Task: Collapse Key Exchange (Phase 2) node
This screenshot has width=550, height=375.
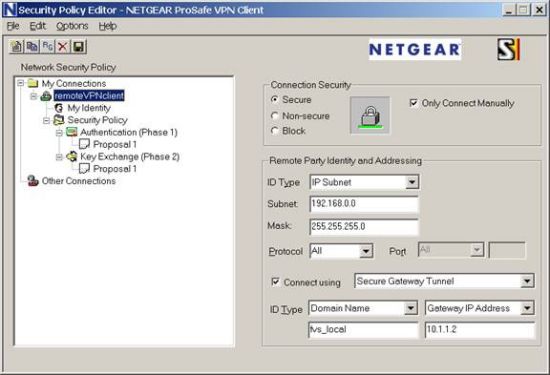Action: click(x=59, y=157)
